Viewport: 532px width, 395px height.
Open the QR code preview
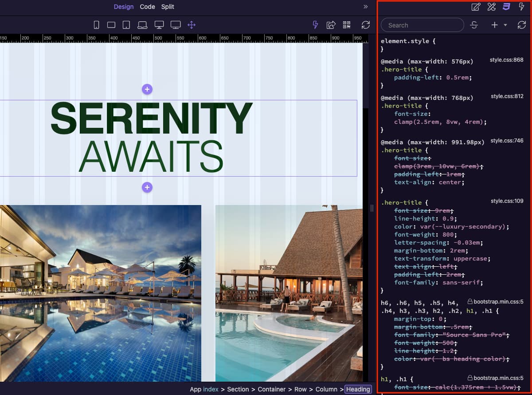click(x=346, y=25)
